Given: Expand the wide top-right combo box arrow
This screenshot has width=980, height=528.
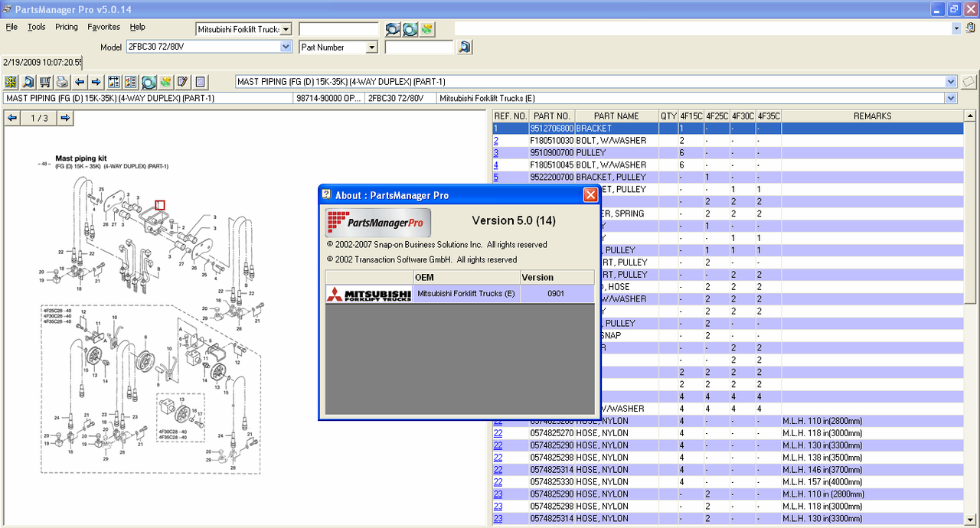Looking at the screenshot, I should [x=956, y=28].
